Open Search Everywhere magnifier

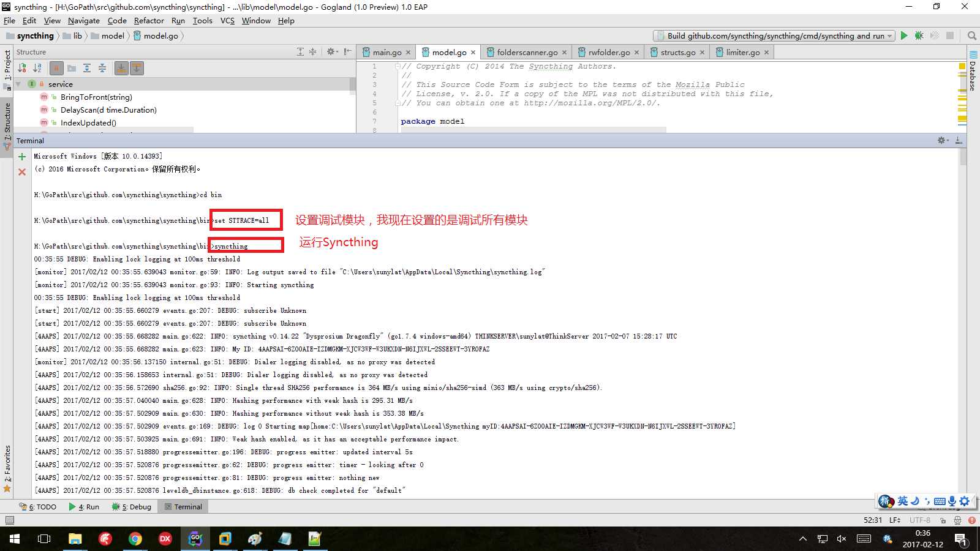pyautogui.click(x=971, y=36)
